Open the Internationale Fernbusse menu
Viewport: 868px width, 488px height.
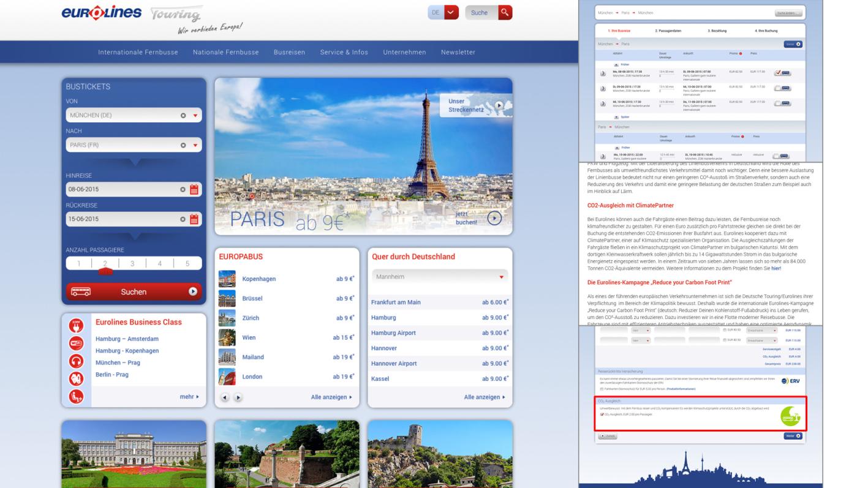click(138, 52)
